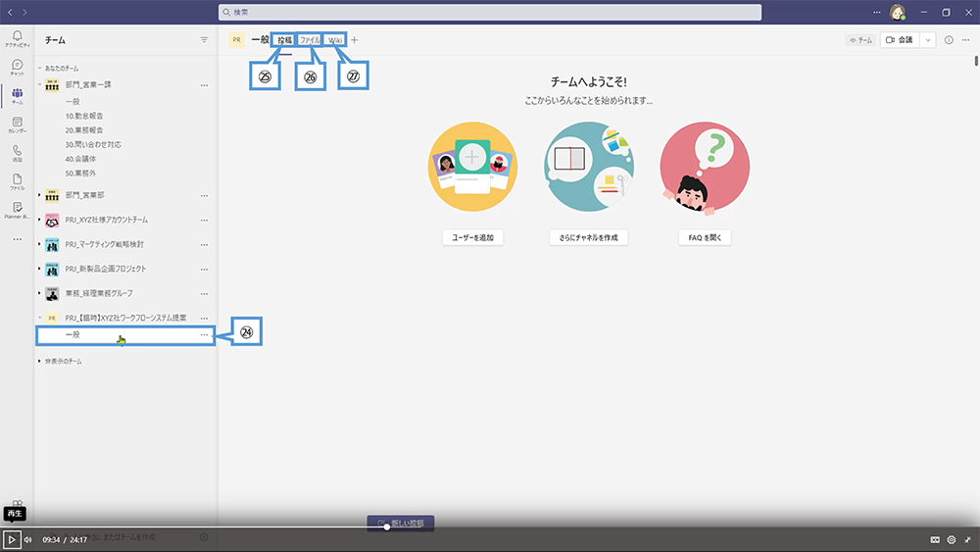The width and height of the screenshot is (980, 552).
Task: Click the 検索 search field
Action: pos(490,12)
